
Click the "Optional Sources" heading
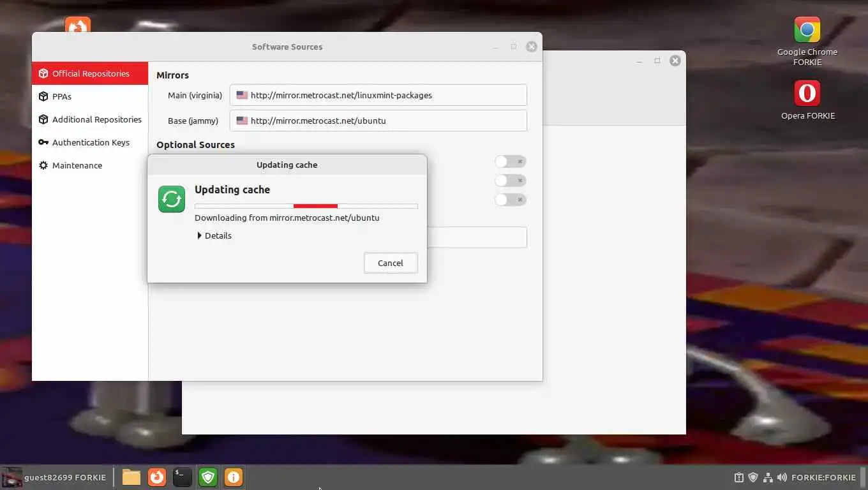(195, 145)
